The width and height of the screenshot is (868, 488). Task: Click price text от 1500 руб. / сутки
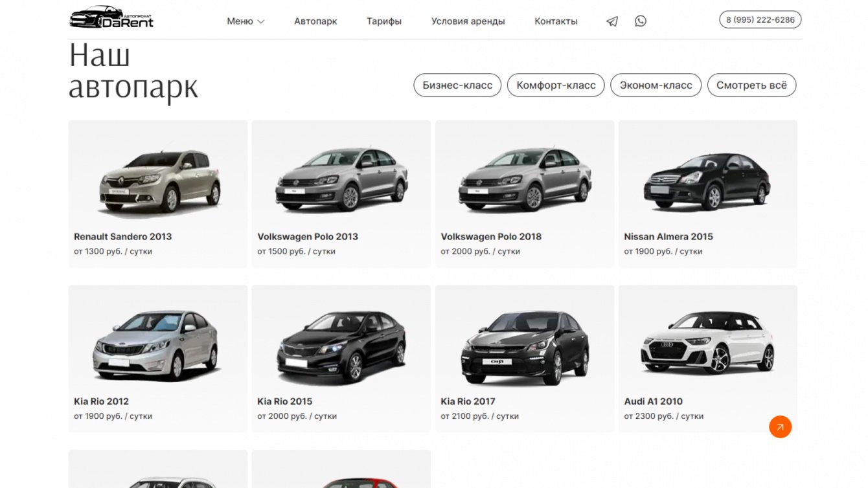coord(297,251)
